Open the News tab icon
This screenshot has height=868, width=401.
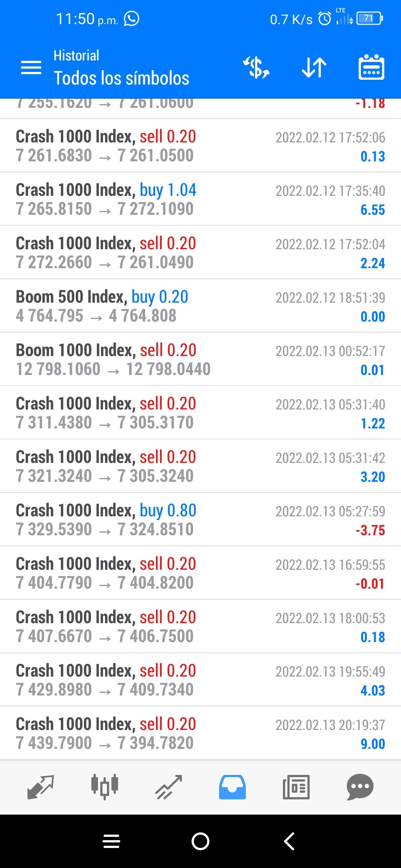tap(296, 787)
